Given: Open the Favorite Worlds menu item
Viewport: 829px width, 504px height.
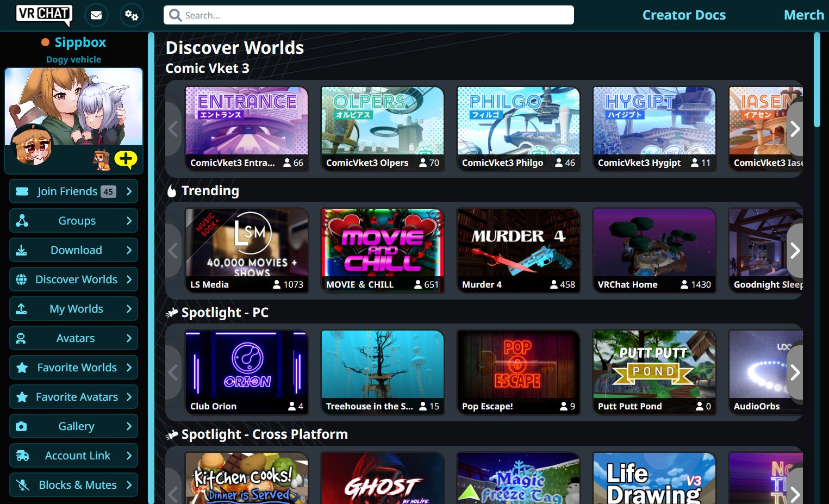Looking at the screenshot, I should pos(73,368).
